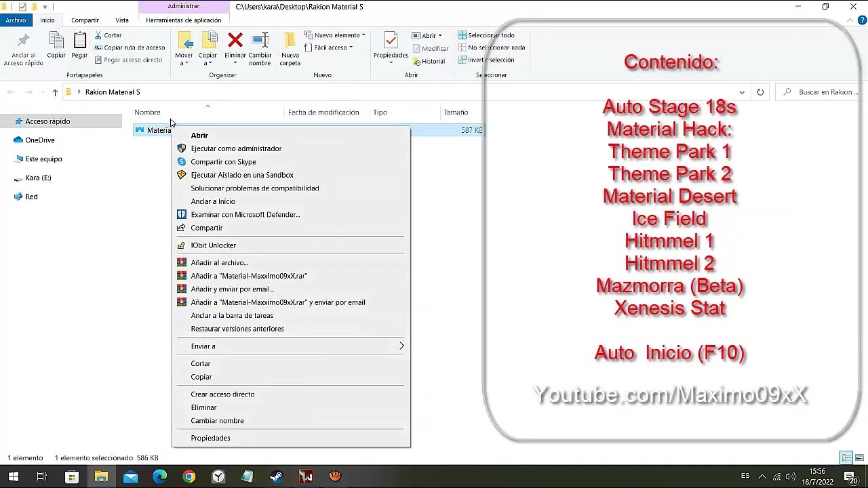This screenshot has height=488, width=868.
Task: Create a folder with Nueva carpeta icon
Action: [x=290, y=41]
